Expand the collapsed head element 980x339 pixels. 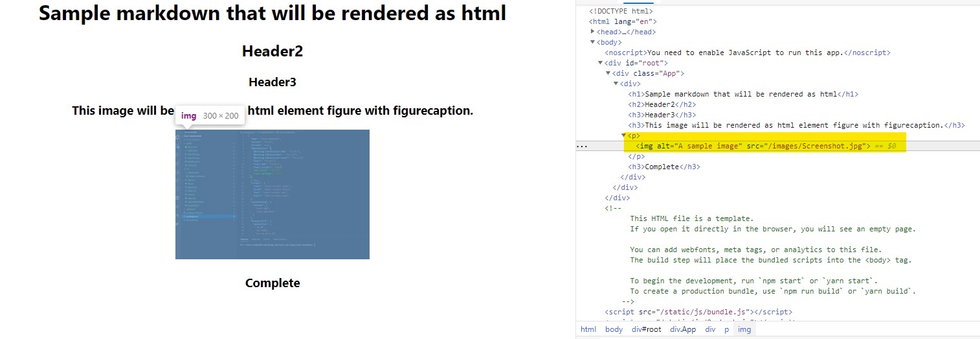(x=592, y=32)
